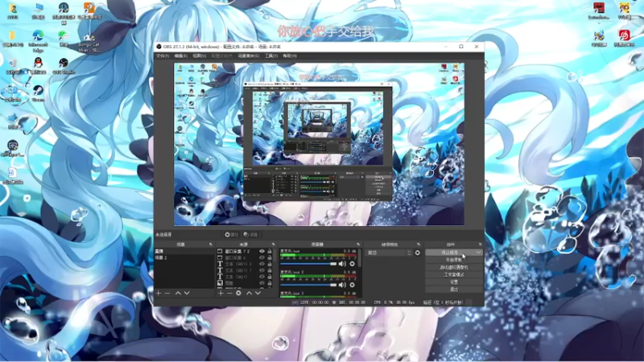Image resolution: width=644 pixels, height=362 pixels.
Task: Select the Microsoft Edge desktop icon
Action: click(38, 41)
